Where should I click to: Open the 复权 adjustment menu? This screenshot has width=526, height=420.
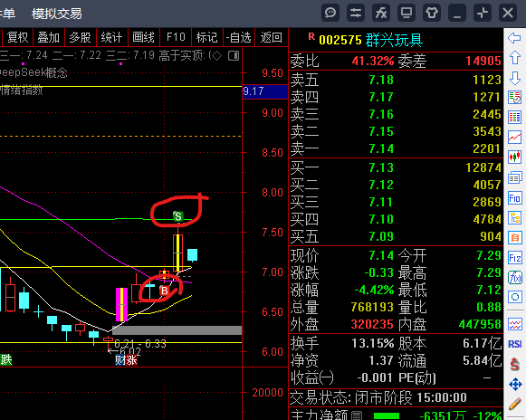pos(17,37)
